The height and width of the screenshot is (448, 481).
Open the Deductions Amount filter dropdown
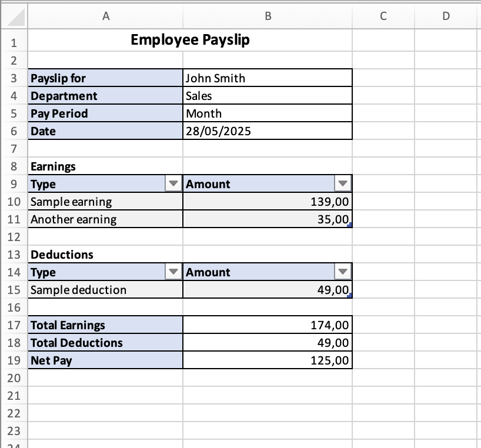tap(343, 272)
